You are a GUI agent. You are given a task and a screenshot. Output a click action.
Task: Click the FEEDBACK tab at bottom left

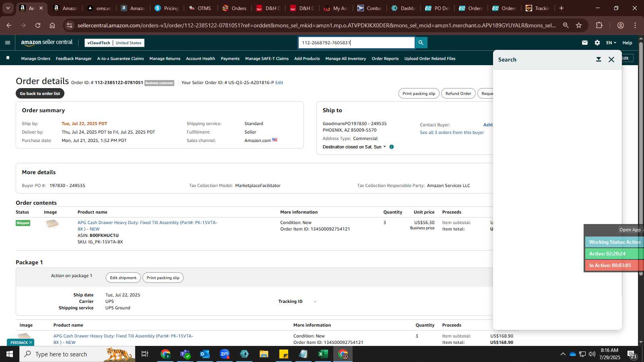21,342
